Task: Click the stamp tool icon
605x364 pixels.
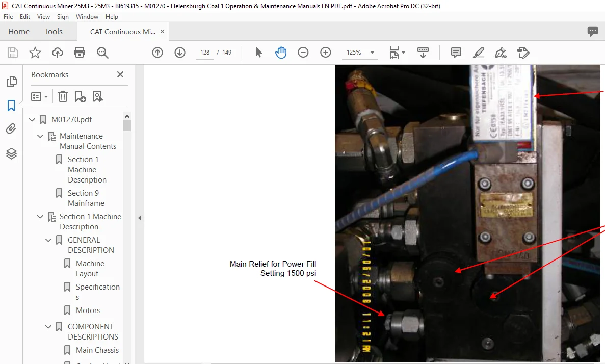Action: [x=523, y=53]
